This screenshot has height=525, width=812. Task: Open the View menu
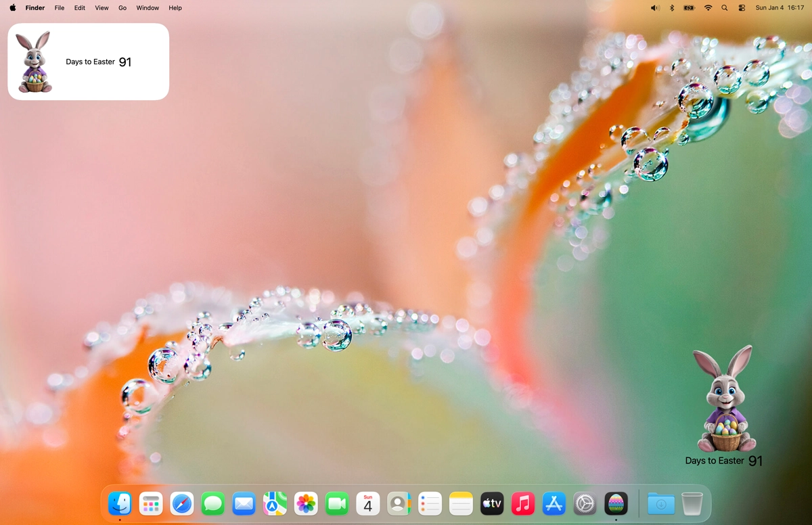(x=101, y=7)
